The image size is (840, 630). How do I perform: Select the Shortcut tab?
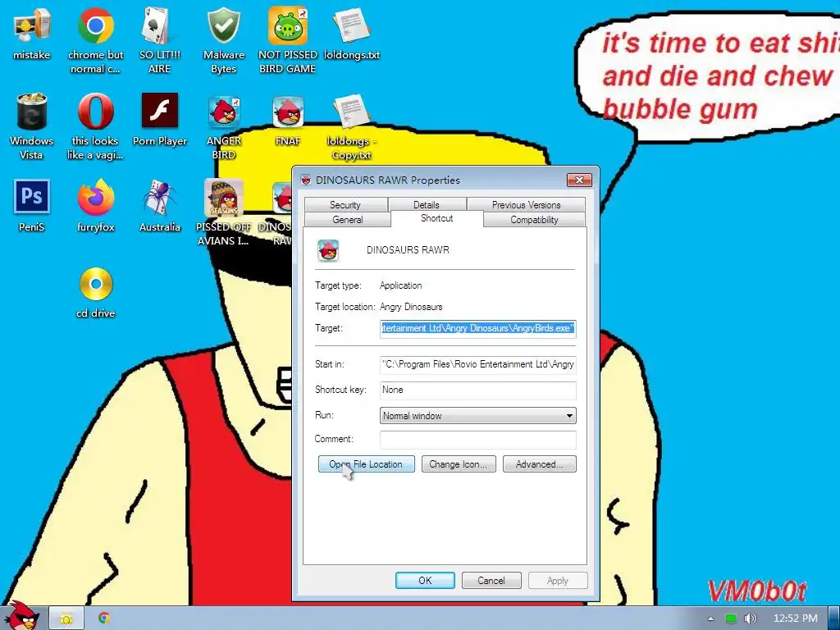tap(436, 218)
